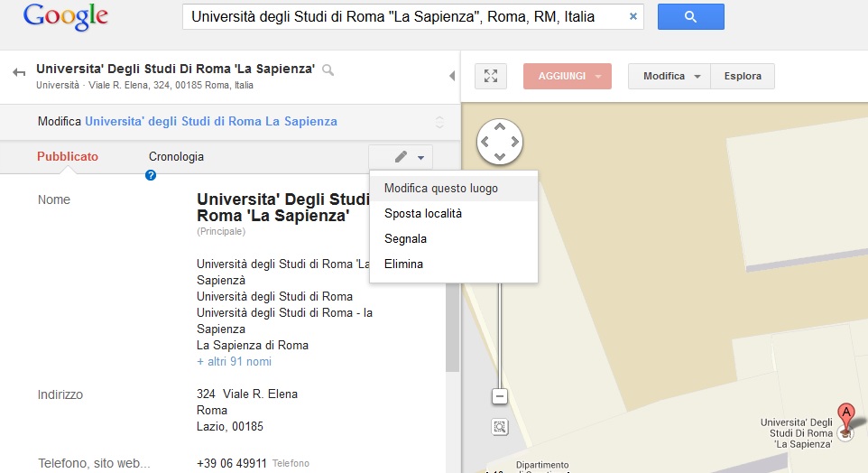Click the address line 324 Viale R. Elena

[247, 394]
